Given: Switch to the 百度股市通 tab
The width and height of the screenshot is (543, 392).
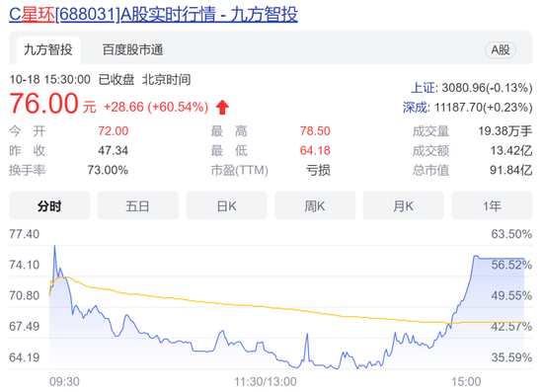Looking at the screenshot, I should tap(132, 50).
